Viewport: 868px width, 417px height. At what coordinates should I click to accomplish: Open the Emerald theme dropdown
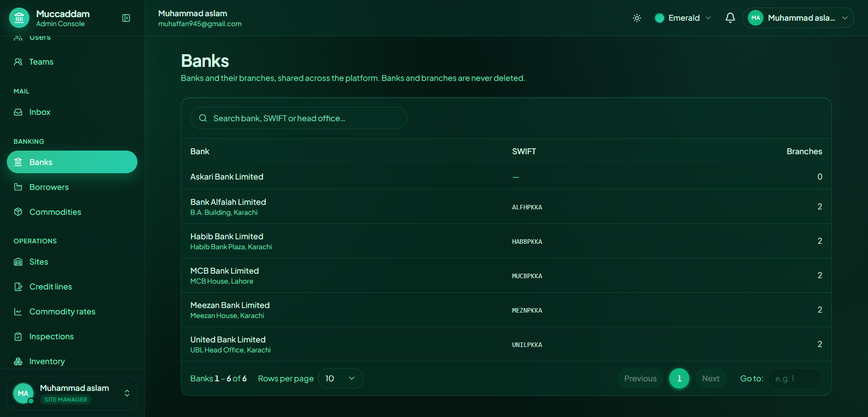point(683,18)
